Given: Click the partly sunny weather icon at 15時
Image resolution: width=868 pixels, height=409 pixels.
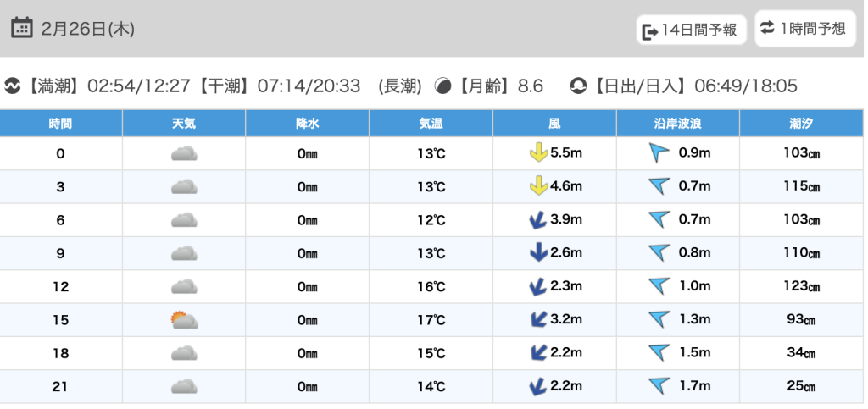Looking at the screenshot, I should [183, 320].
